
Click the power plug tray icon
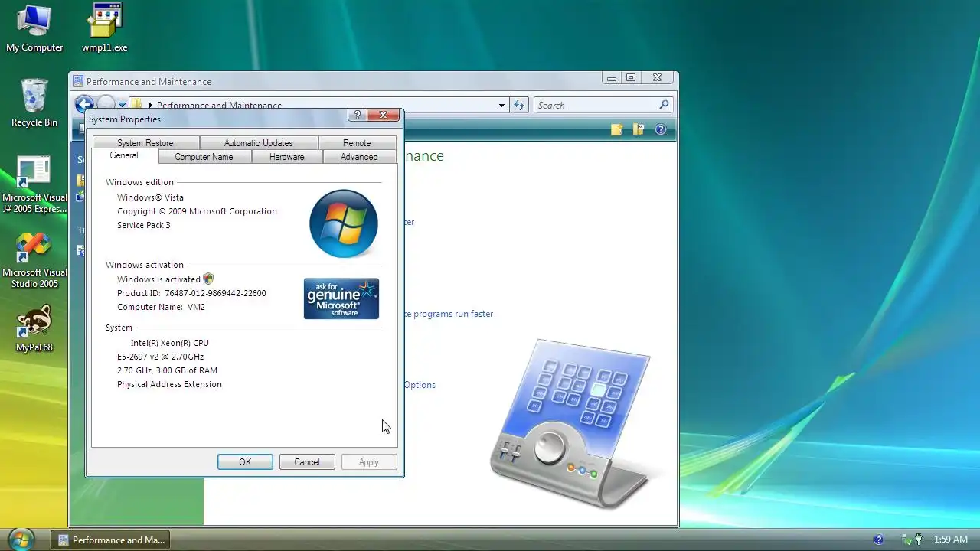tap(919, 540)
